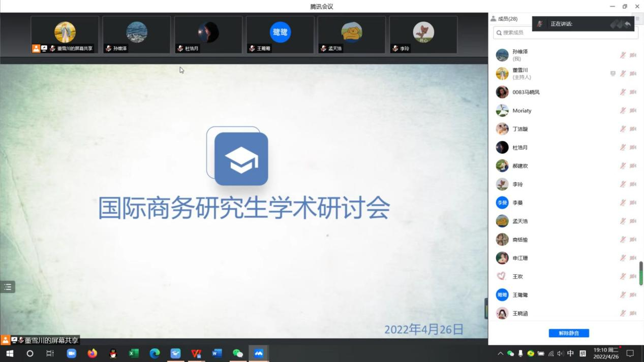The width and height of the screenshot is (644, 362).
Task: Select member 申江珊 in the list
Action: coord(520,258)
